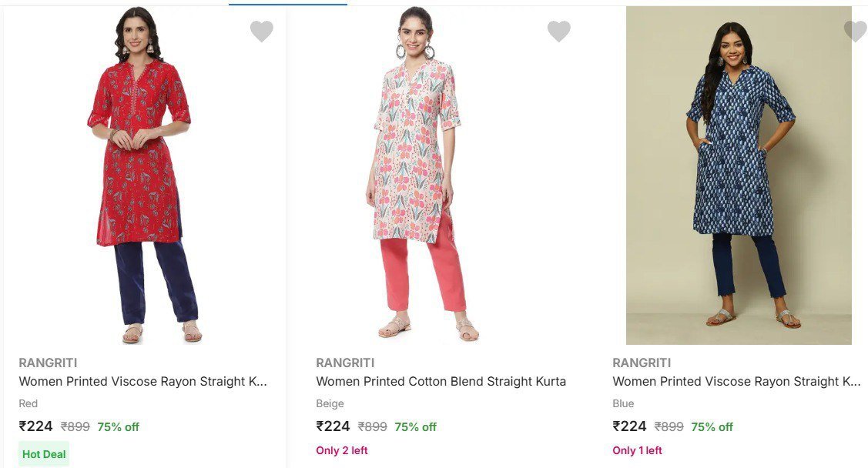This screenshot has height=468, width=868.
Task: Click heart icon on blue kurta
Action: click(855, 32)
